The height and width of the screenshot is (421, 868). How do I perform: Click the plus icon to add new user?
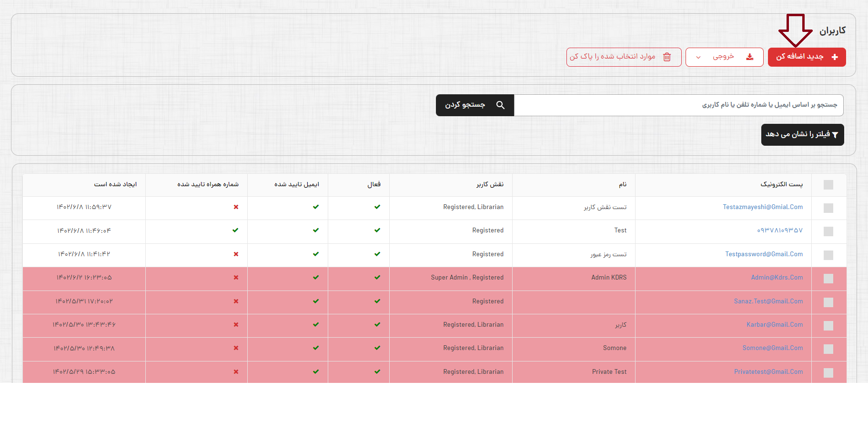coord(835,57)
